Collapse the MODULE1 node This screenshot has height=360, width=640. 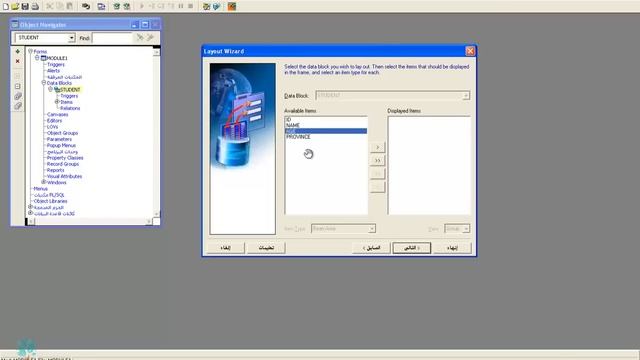point(37,58)
